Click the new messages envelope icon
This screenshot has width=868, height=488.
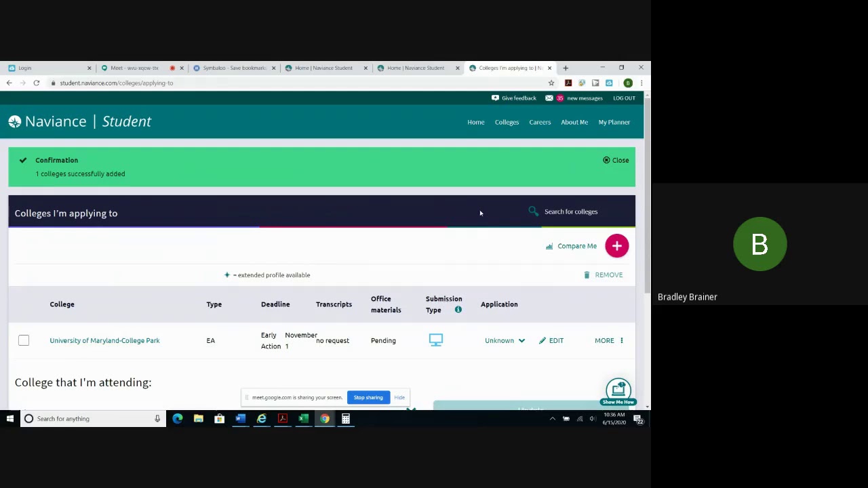549,98
